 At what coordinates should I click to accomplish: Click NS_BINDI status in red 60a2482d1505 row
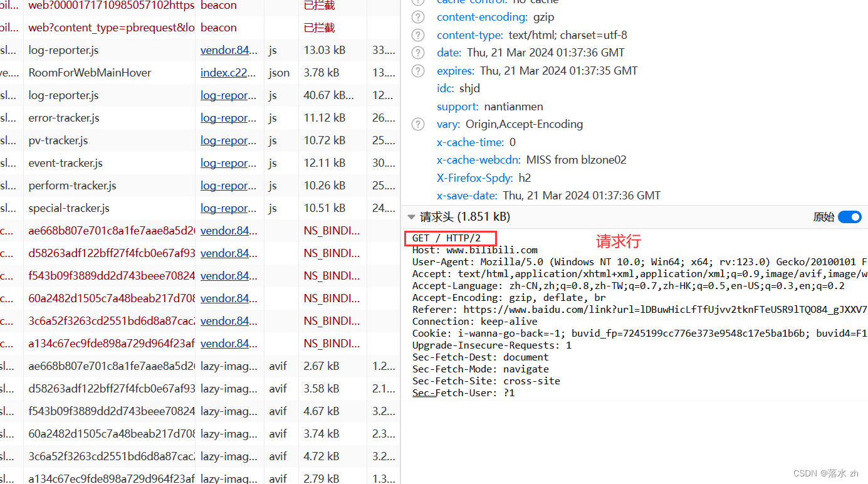pos(332,298)
